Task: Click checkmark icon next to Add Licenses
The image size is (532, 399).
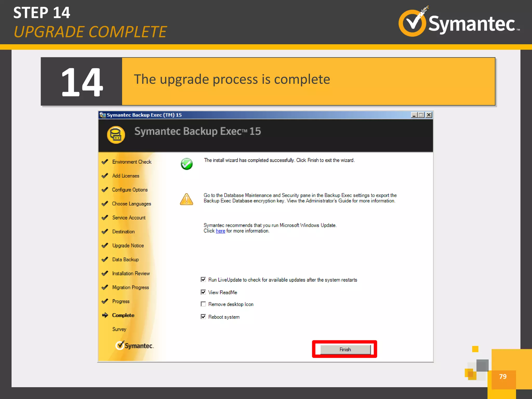Action: pos(105,176)
